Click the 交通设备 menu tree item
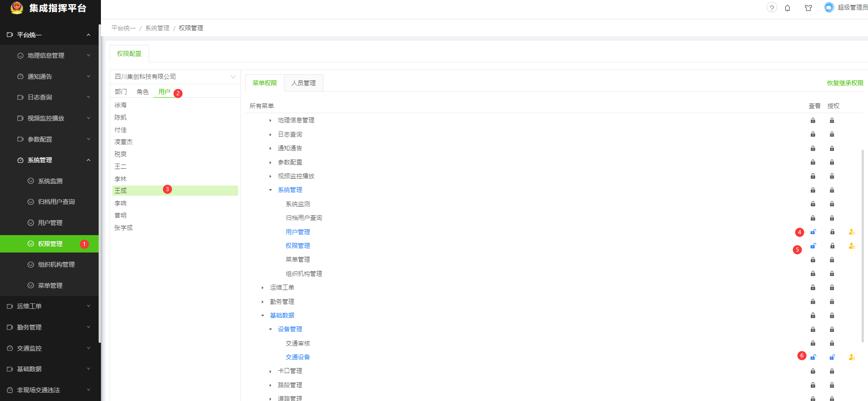Image resolution: width=868 pixels, height=401 pixels. click(298, 357)
